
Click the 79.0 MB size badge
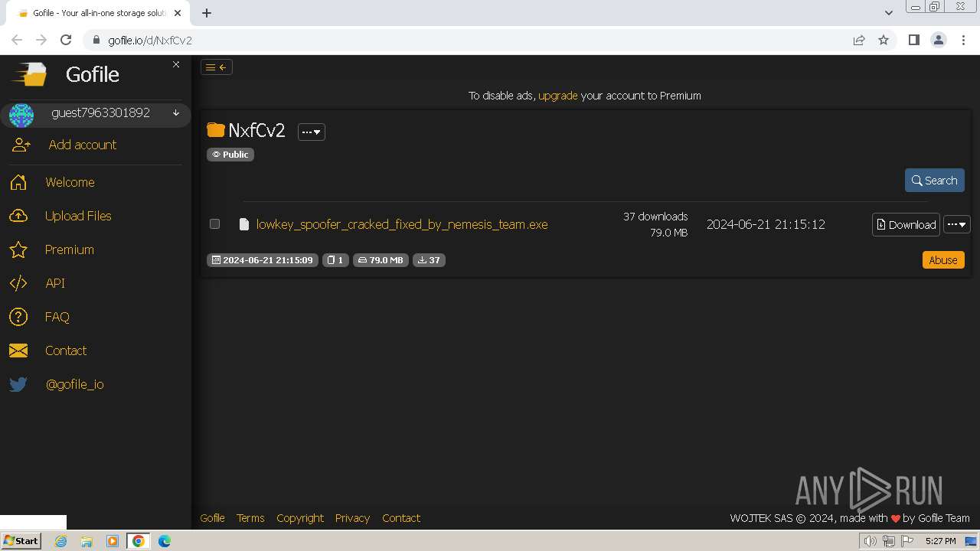381,260
